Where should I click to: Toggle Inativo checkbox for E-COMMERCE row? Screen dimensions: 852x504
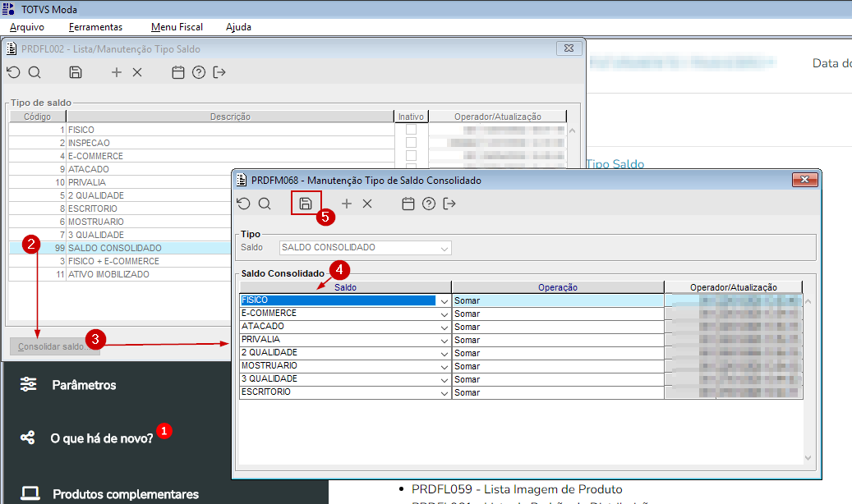(412, 155)
